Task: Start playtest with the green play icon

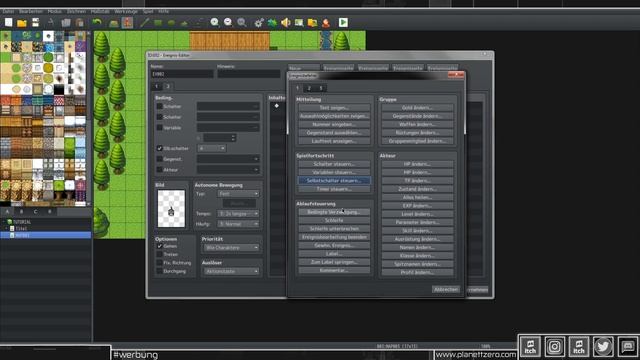Action: [x=343, y=22]
